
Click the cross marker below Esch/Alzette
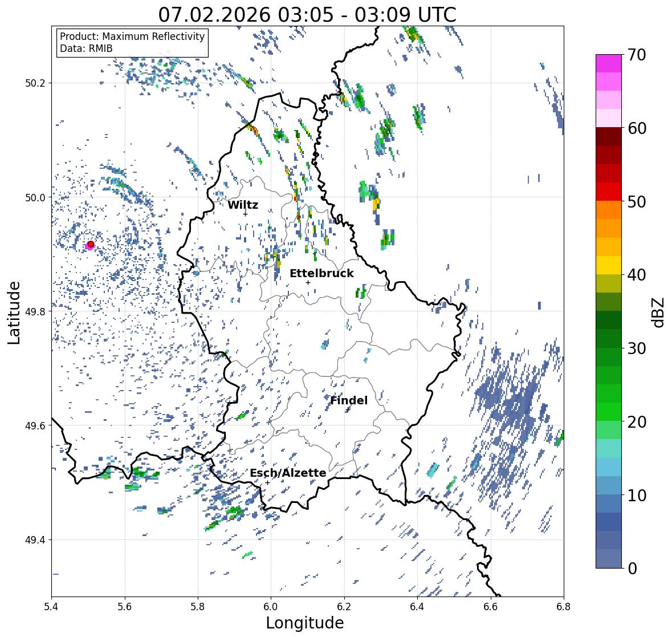click(x=267, y=482)
